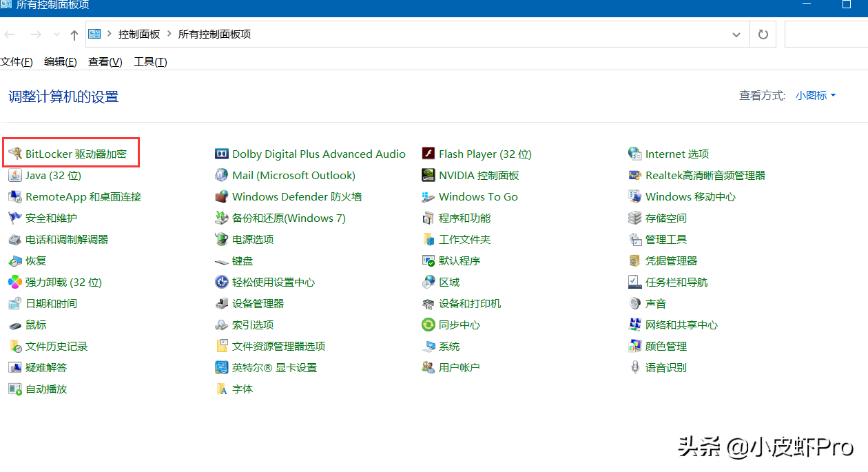Click the Mail (Microsoft Outlook) icon
This screenshot has height=472, width=868.
tap(222, 175)
